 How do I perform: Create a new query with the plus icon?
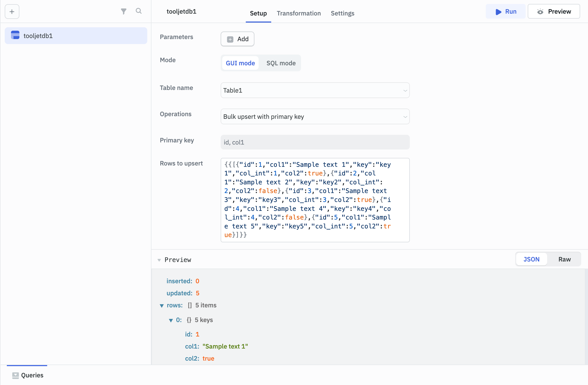coord(12,12)
